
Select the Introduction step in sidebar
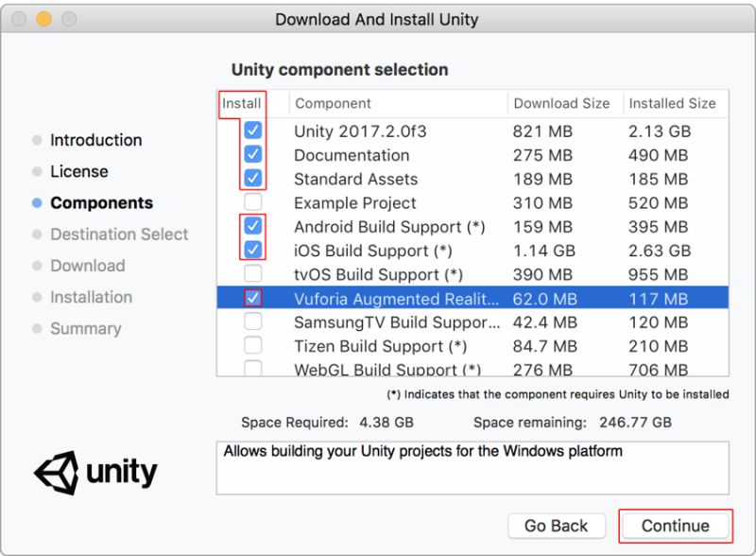96,140
